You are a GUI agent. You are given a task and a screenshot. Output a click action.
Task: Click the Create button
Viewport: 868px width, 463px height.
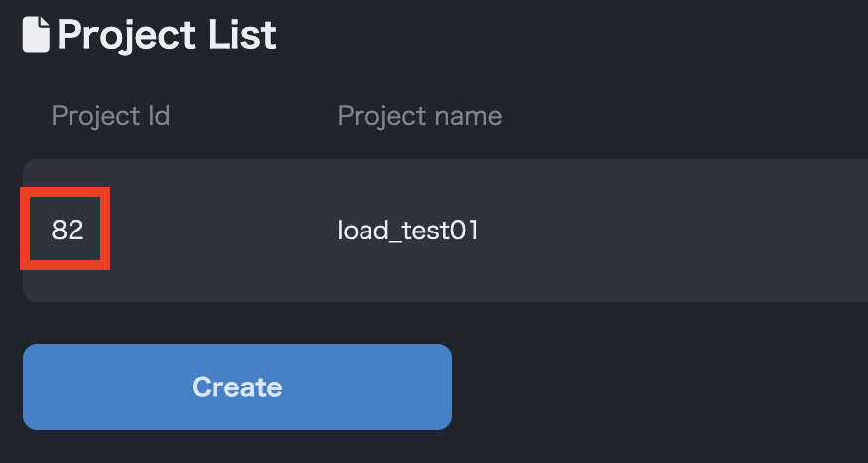tap(236, 386)
